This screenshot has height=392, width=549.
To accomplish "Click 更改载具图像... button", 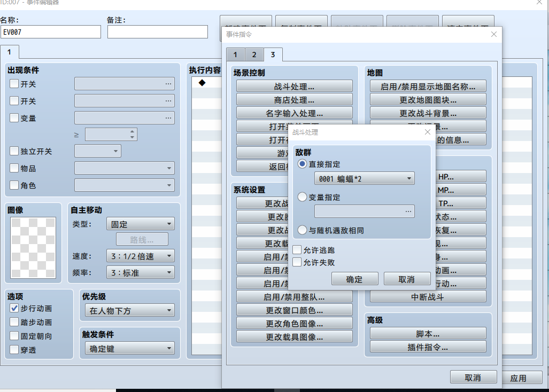I will tap(294, 337).
